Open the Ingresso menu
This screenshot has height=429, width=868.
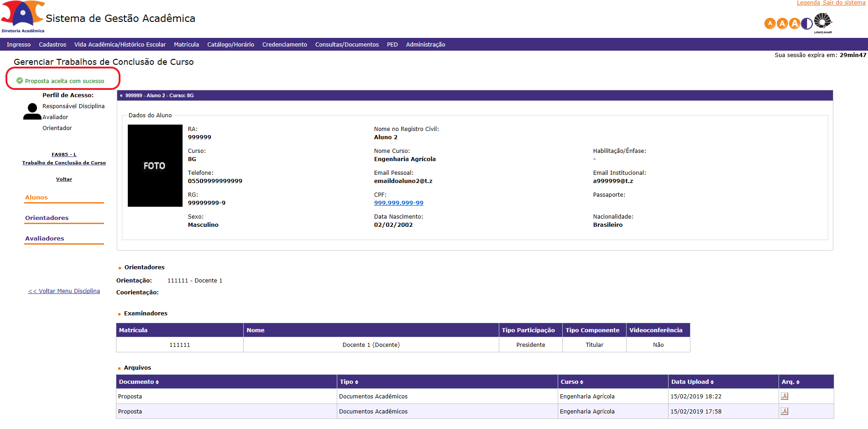[19, 44]
